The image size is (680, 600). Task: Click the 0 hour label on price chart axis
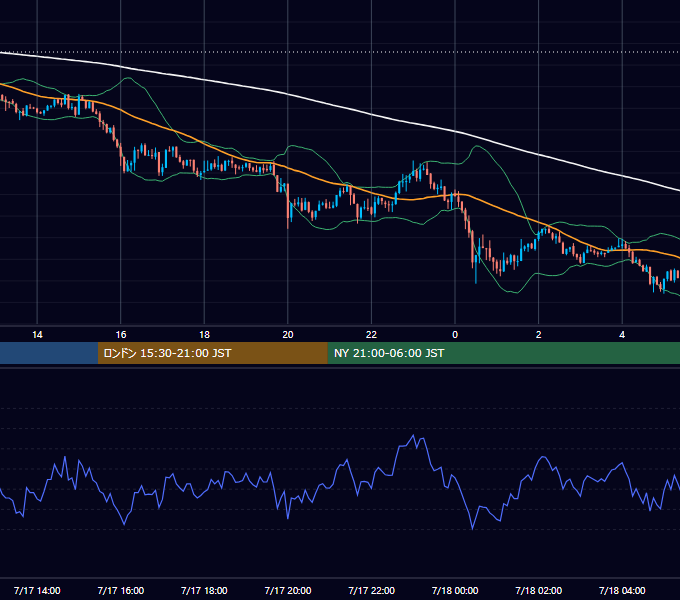click(455, 335)
